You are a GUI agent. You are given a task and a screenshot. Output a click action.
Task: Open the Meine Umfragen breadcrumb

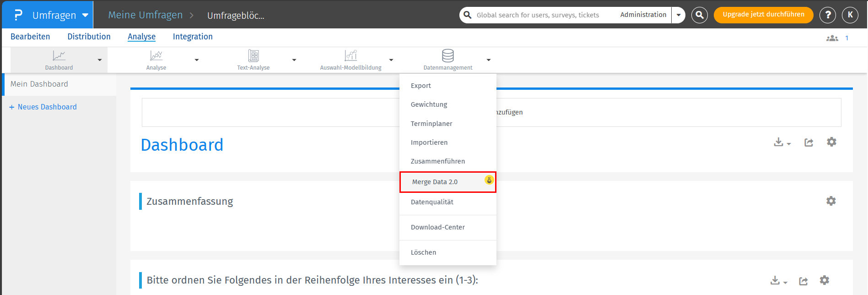click(145, 15)
